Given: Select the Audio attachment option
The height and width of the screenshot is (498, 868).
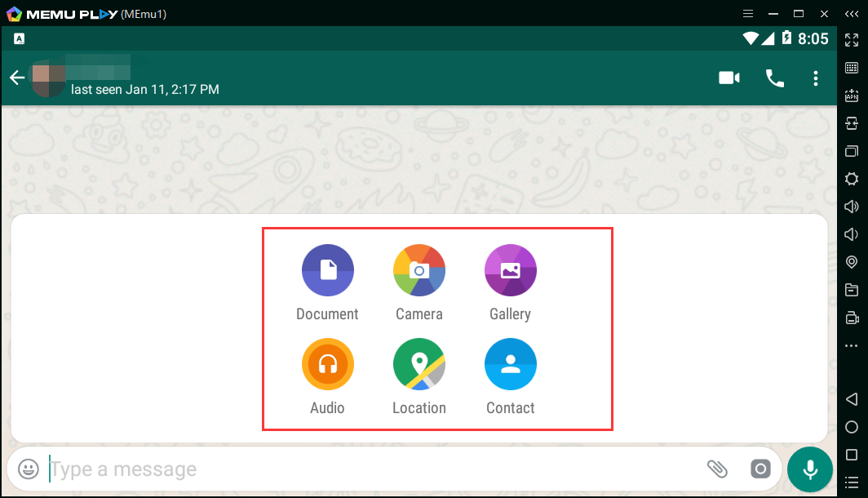Looking at the screenshot, I should 328,364.
